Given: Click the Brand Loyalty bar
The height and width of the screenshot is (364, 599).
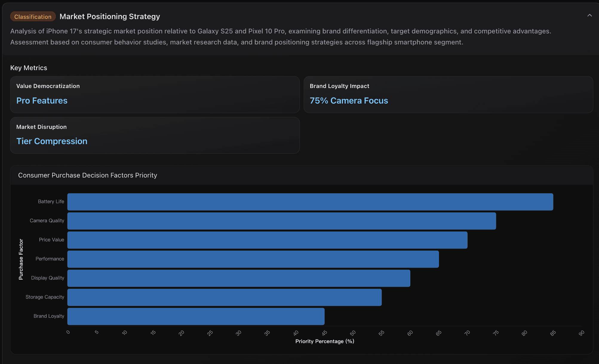Looking at the screenshot, I should (196, 317).
